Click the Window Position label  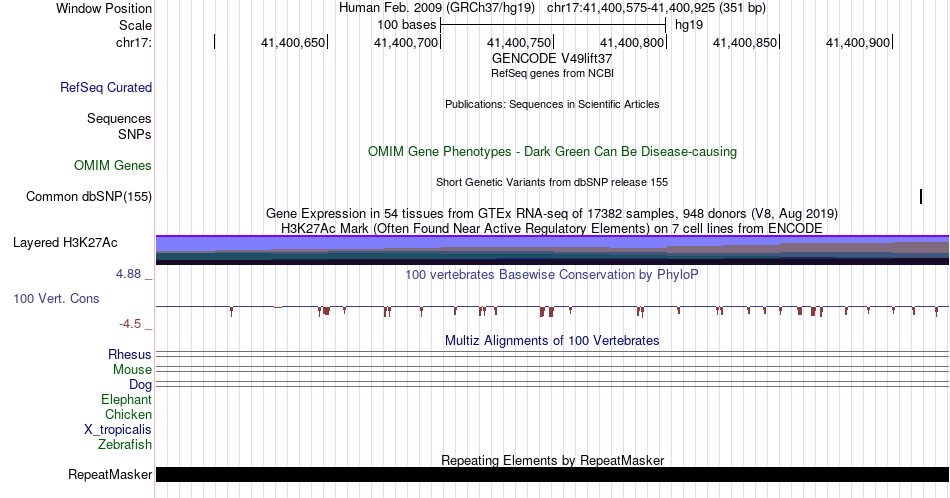pos(104,8)
